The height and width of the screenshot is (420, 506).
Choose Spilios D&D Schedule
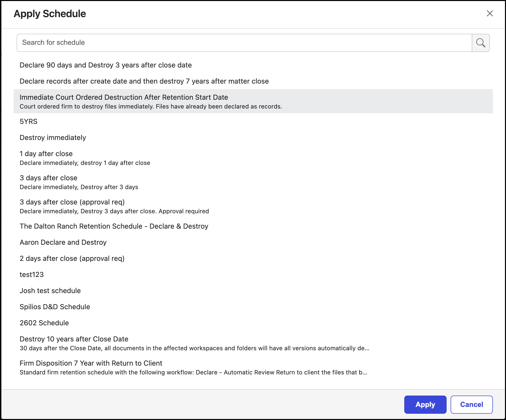pyautogui.click(x=55, y=307)
